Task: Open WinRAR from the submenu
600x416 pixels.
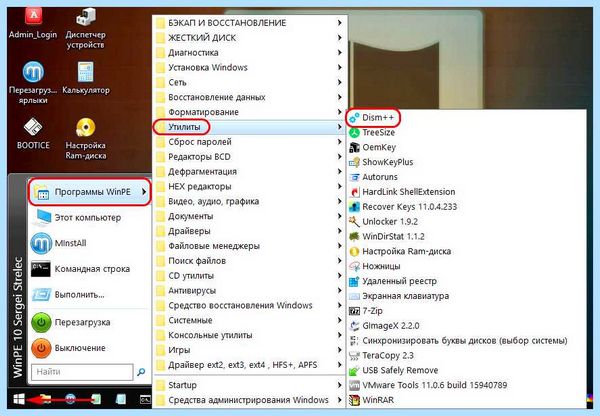Action: [x=371, y=400]
